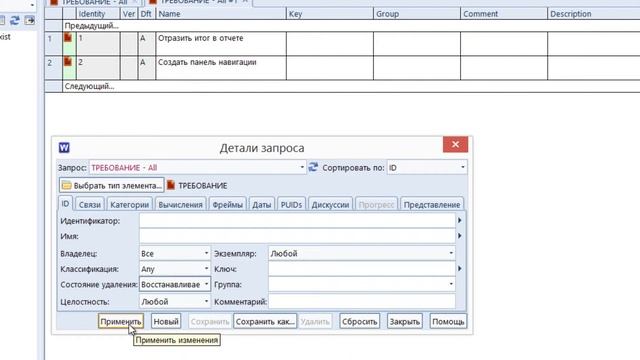Screen dimensions: 640x360
Task: Click the refresh icon in the left toolbar
Action: tap(15, 20)
